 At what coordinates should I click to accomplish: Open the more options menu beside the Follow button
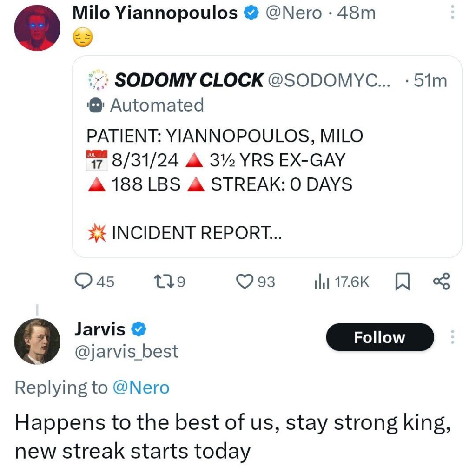point(451,337)
